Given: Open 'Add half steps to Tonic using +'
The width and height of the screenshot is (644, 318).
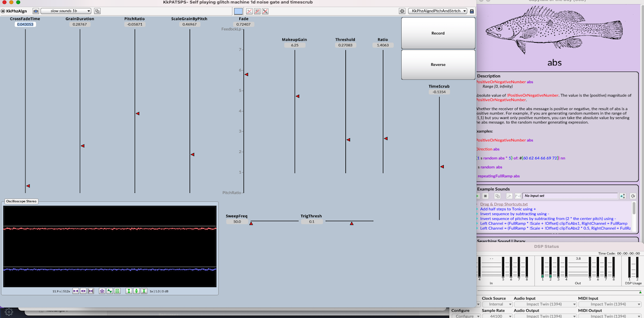Looking at the screenshot, I should 508,209.
